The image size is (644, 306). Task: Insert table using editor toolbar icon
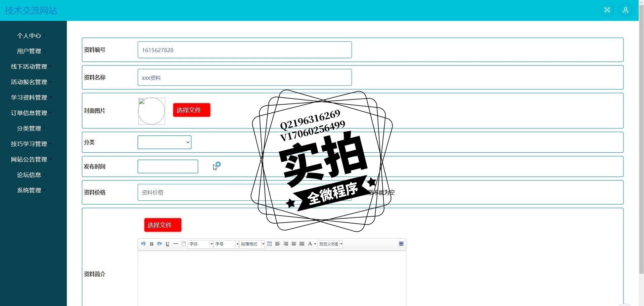click(270, 244)
